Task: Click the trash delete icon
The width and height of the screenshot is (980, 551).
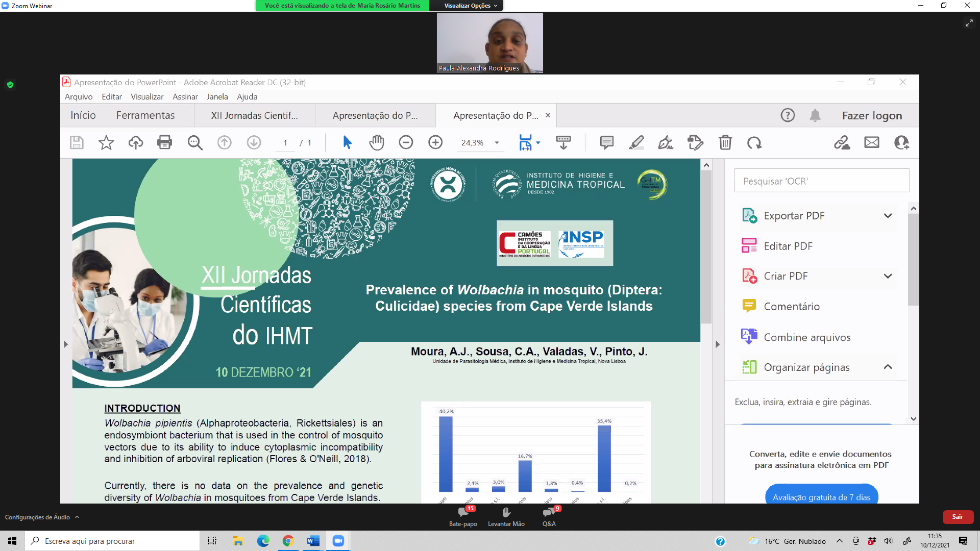Action: [x=725, y=142]
